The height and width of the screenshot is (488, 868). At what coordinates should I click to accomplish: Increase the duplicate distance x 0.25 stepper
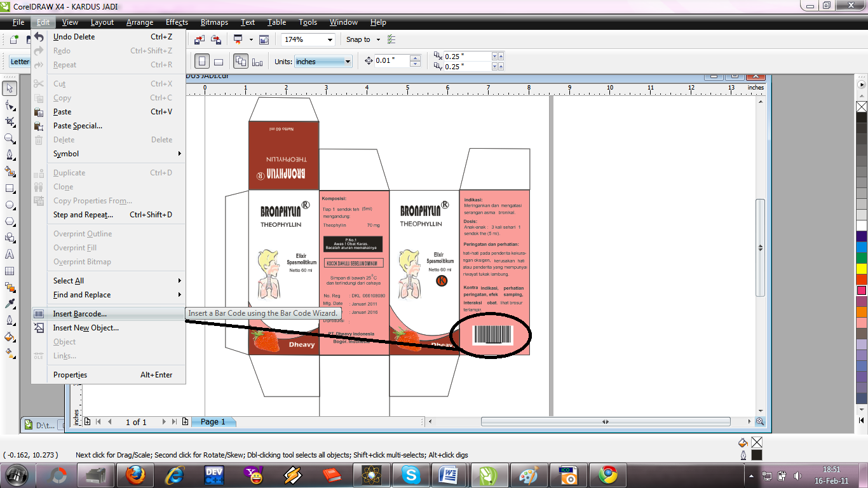point(501,56)
